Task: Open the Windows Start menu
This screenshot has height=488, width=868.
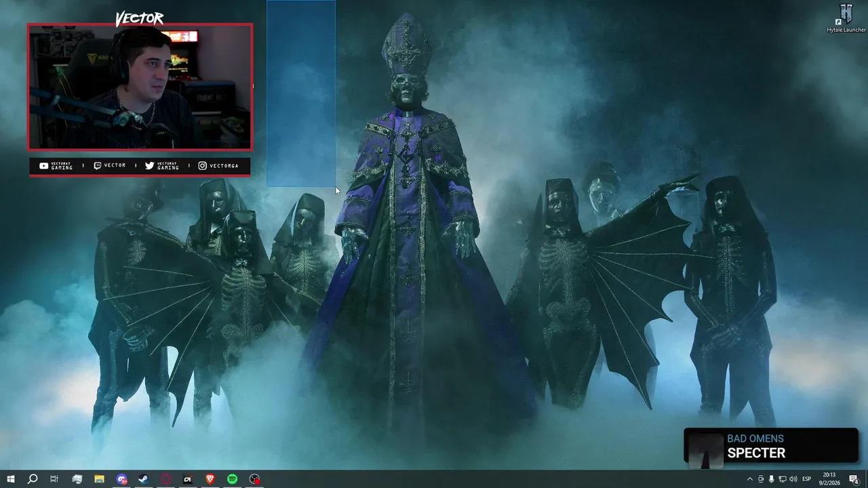Action: click(10, 479)
